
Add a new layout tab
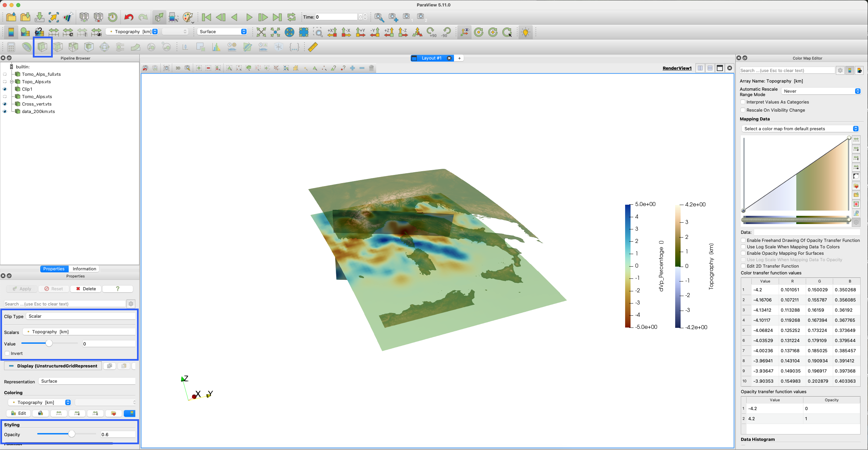coord(459,58)
